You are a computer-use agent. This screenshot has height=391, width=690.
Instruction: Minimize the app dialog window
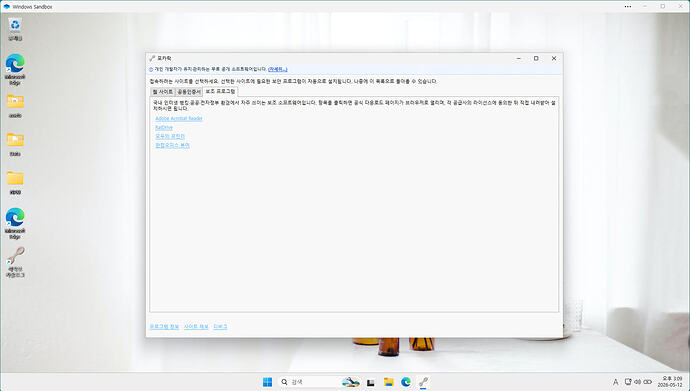pyautogui.click(x=519, y=58)
